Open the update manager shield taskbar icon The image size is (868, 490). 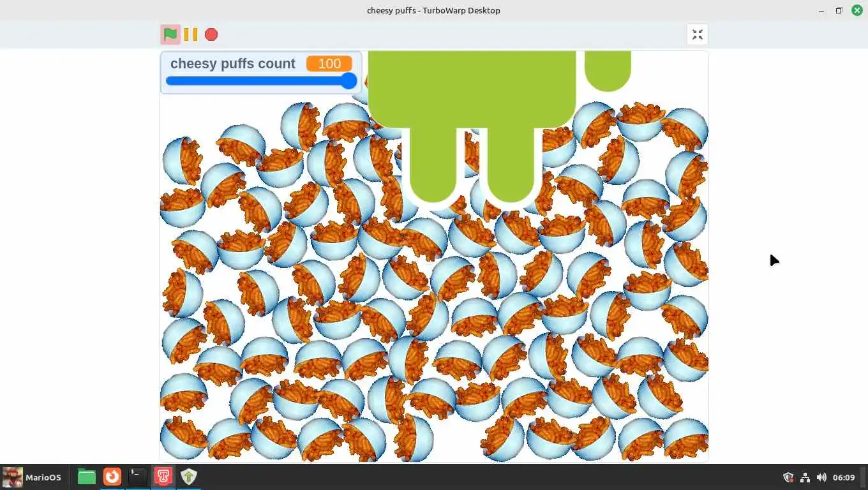click(189, 477)
